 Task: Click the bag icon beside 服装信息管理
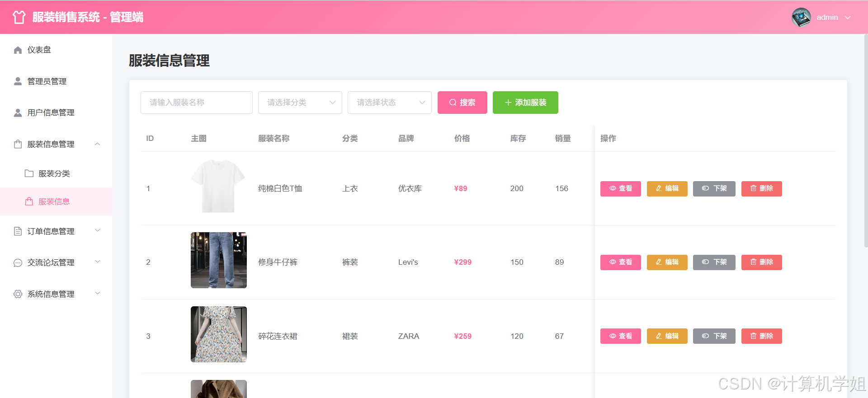pos(18,144)
